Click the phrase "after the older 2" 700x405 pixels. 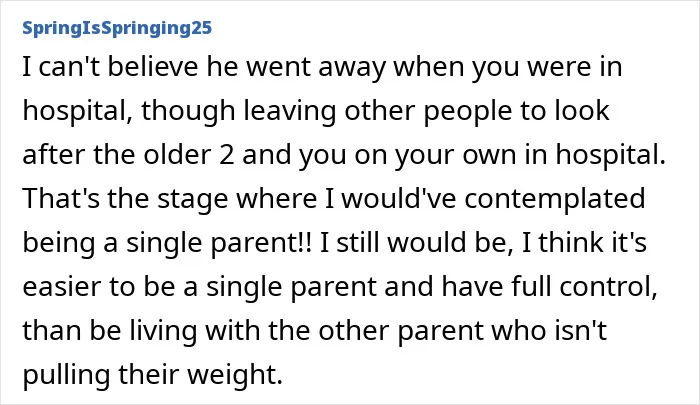click(128, 154)
